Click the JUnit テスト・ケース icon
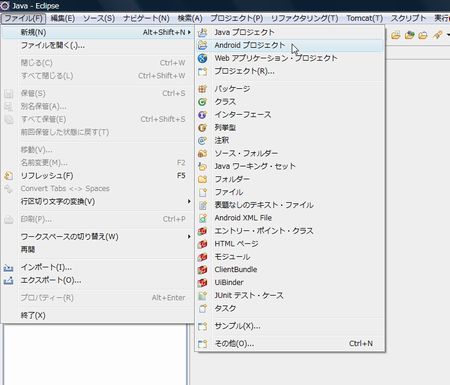This screenshot has width=450, height=385. point(202,296)
